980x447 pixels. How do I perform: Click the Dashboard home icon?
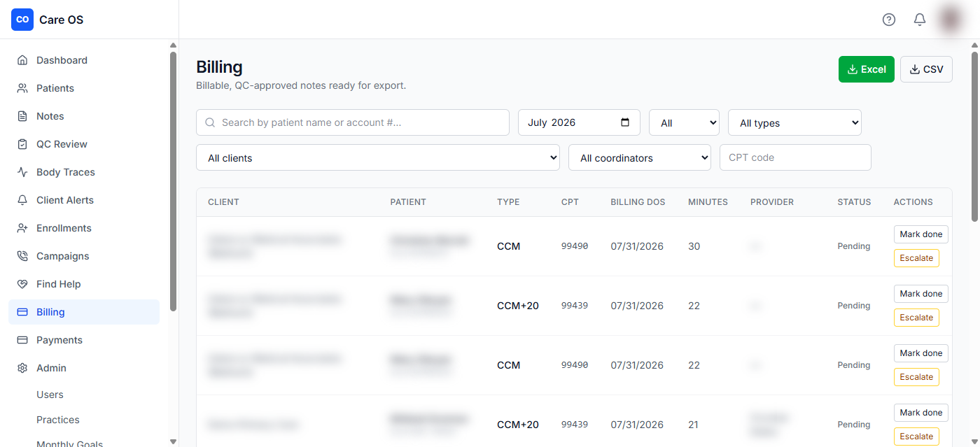click(x=22, y=60)
